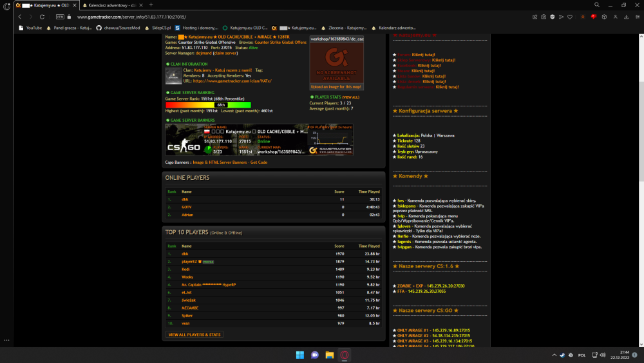Open online player Adrian profile
Viewport: 644px width, 363px height.
(187, 215)
